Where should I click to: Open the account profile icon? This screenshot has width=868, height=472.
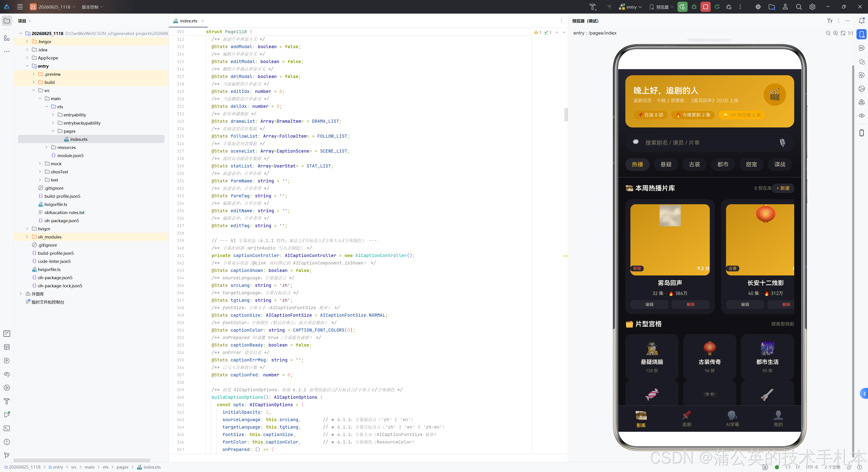[x=785, y=7]
